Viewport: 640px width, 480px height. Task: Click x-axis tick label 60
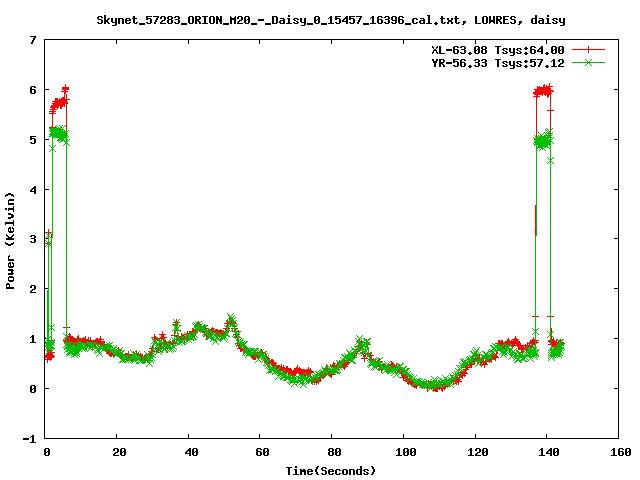(262, 452)
